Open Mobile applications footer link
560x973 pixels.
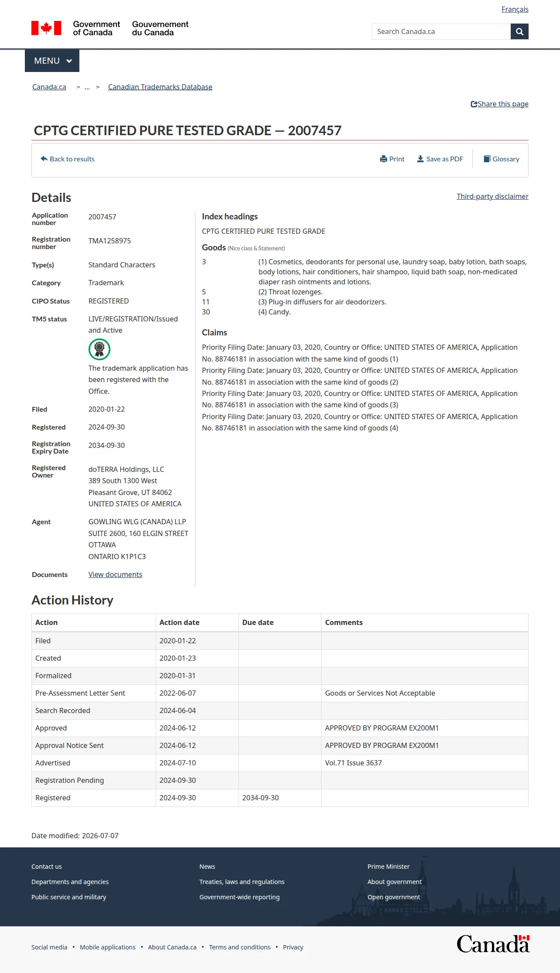coord(108,947)
